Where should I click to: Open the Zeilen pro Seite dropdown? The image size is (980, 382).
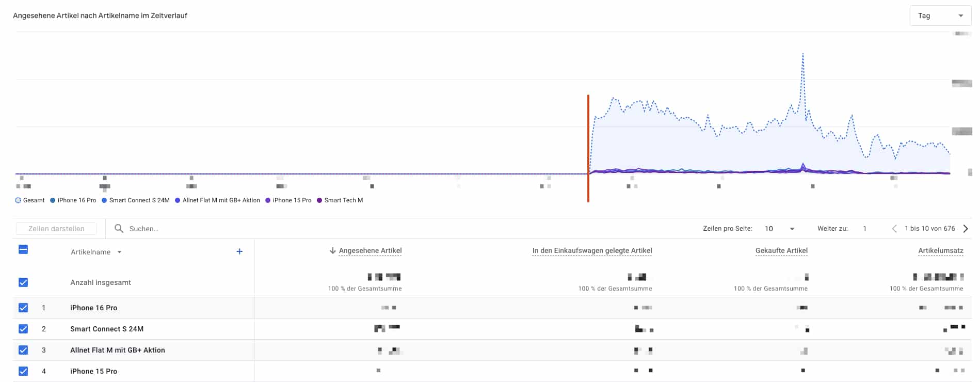click(779, 229)
